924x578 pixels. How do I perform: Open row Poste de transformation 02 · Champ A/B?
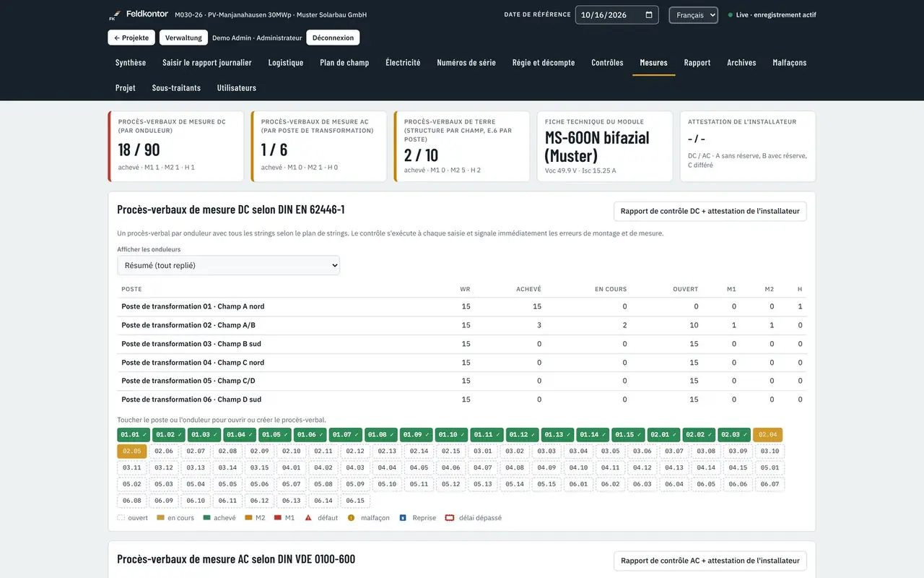point(462,326)
